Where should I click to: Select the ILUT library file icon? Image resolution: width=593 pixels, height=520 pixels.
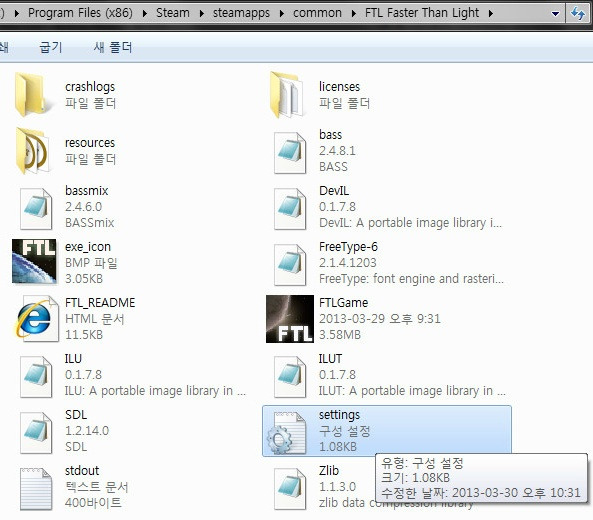pos(290,376)
